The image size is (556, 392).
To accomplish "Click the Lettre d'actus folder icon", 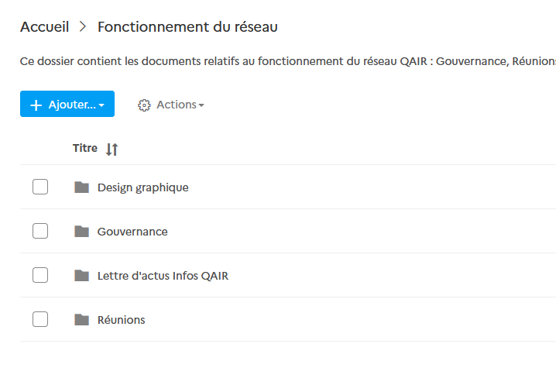I will pyautogui.click(x=81, y=275).
